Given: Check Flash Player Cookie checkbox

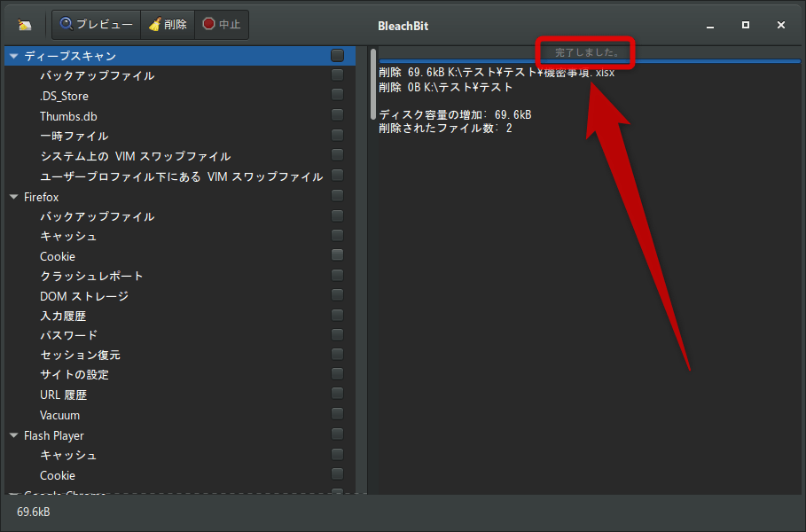Looking at the screenshot, I should click(x=337, y=474).
